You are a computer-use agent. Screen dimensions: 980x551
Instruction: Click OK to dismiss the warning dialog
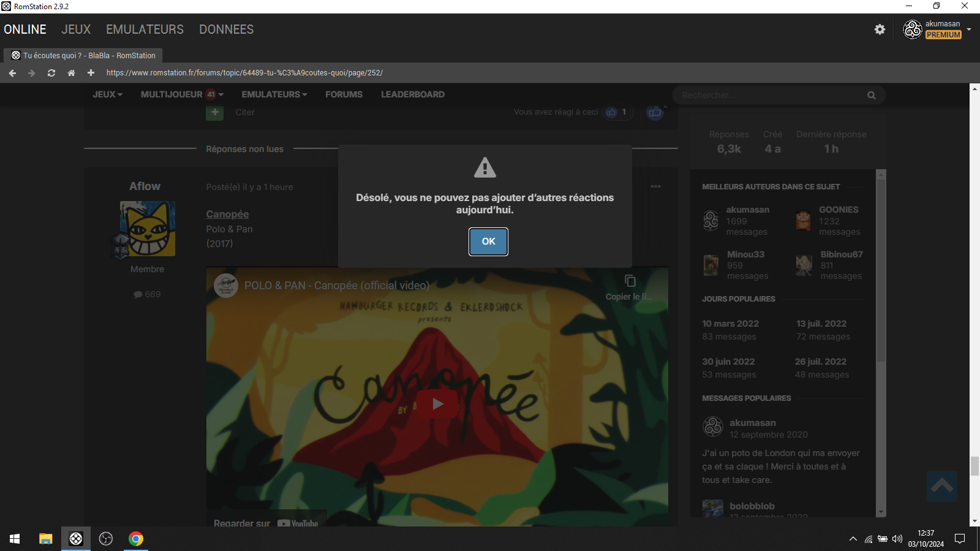488,241
